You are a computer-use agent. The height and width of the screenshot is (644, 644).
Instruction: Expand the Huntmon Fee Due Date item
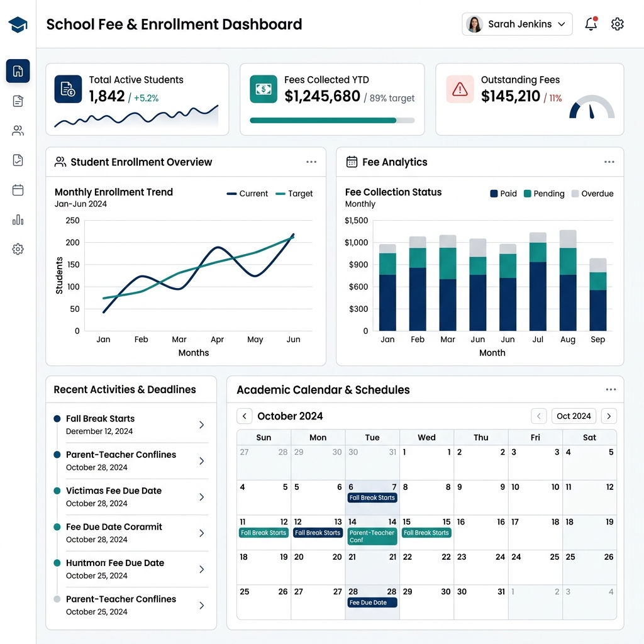202,569
